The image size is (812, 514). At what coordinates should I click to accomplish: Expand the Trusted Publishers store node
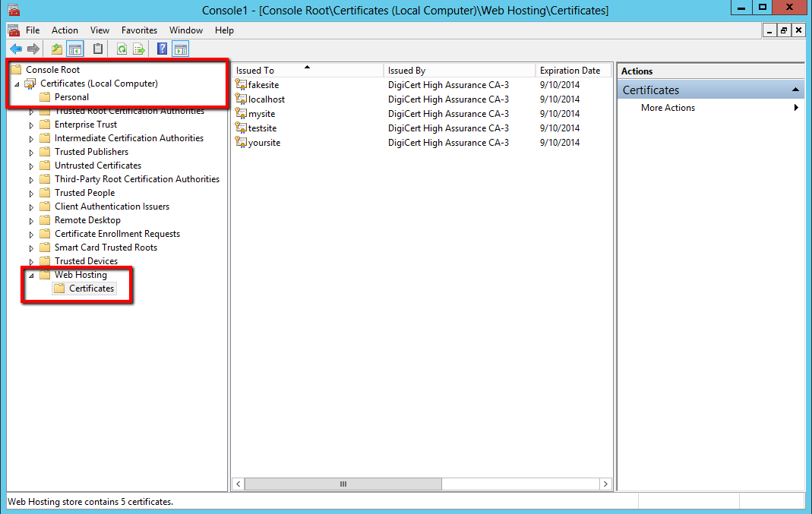pyautogui.click(x=32, y=152)
